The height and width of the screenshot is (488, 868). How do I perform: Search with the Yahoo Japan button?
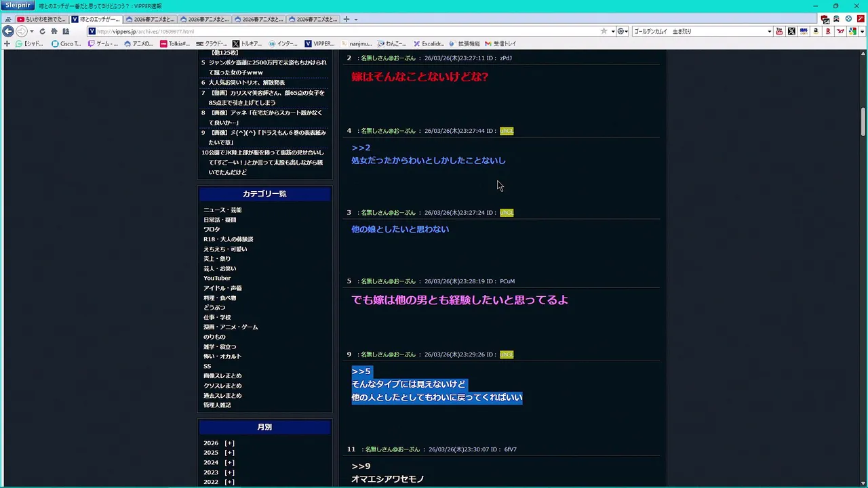[840, 31]
